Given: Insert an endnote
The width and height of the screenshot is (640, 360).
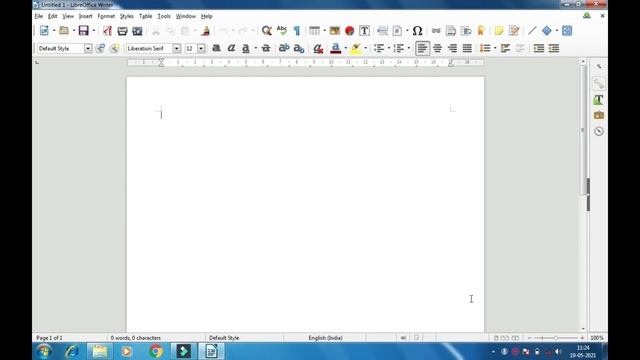Looking at the screenshot, I should (466, 31).
